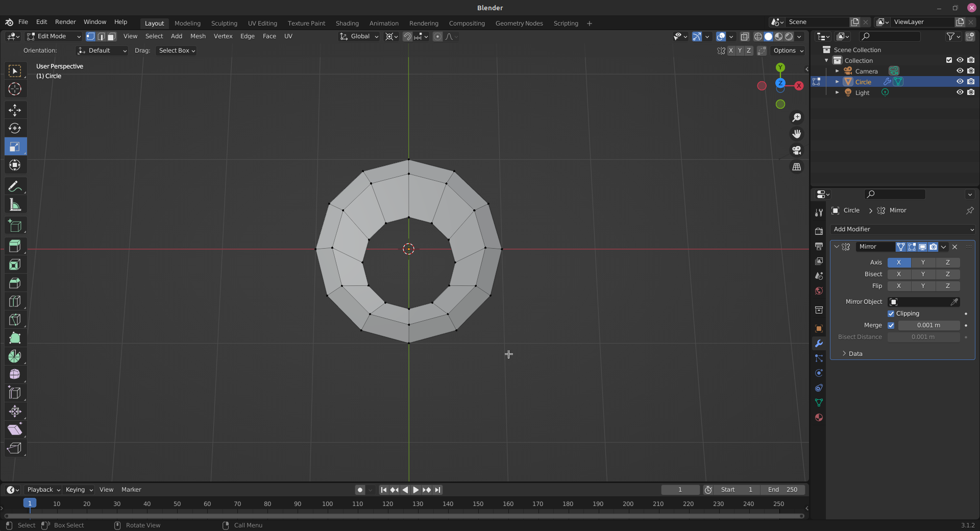Open the Edit Mode dropdown
Screen dimensions: 980x531
pos(54,36)
